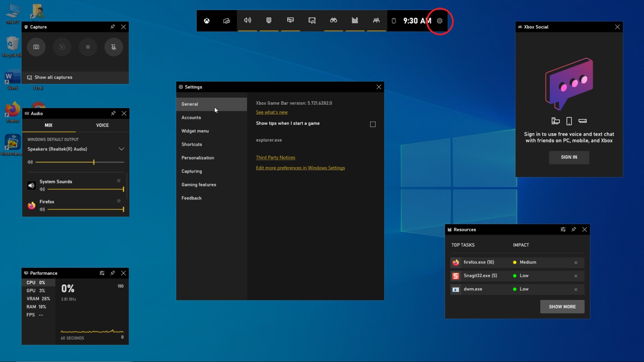This screenshot has height=362, width=644.
Task: Start recording with the record button
Action: 88,47
